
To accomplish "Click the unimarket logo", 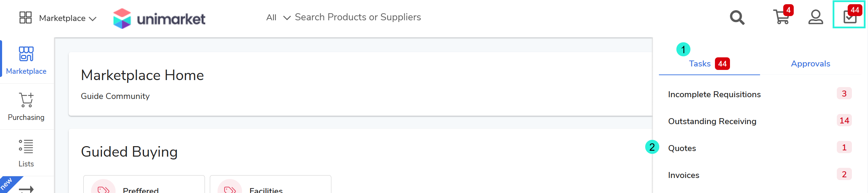I will pos(159,19).
